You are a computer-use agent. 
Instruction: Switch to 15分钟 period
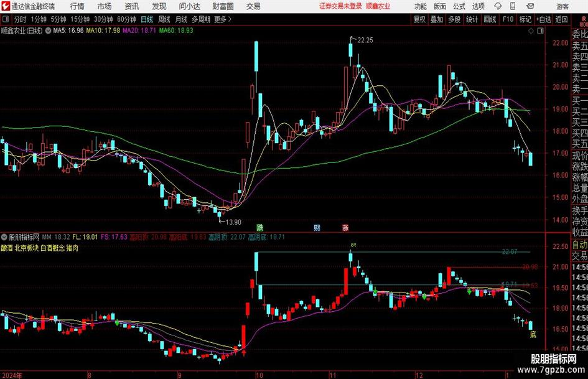point(80,19)
